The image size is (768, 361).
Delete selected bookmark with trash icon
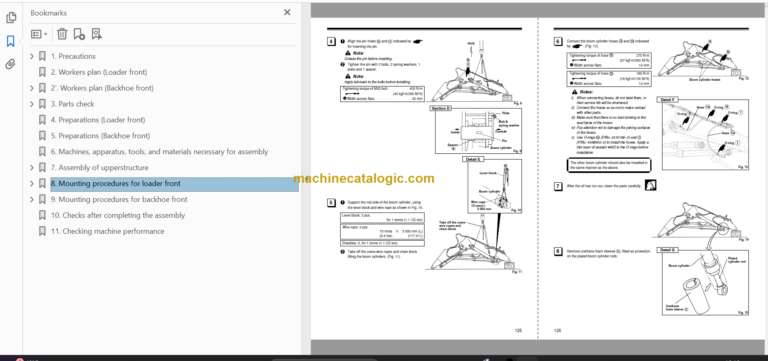tap(62, 34)
